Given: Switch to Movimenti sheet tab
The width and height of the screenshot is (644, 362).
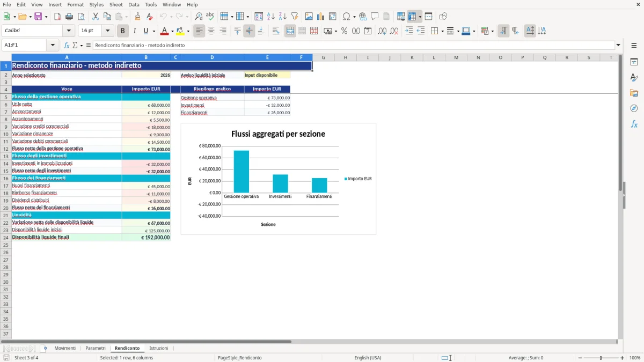Looking at the screenshot, I should 65,348.
